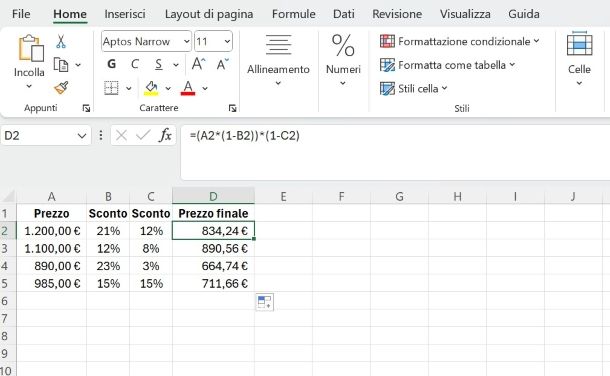Cancel entry with the X icon
610x376 pixels.
121,135
